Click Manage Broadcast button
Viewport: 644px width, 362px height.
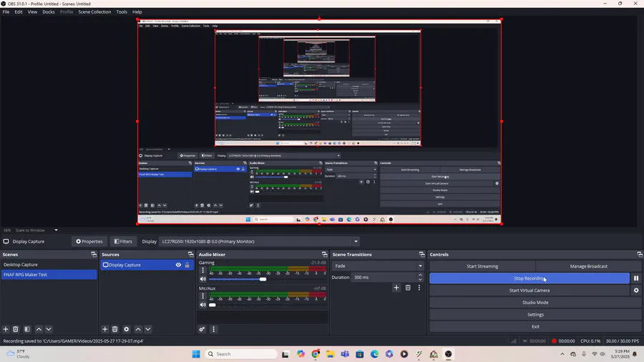(x=589, y=266)
